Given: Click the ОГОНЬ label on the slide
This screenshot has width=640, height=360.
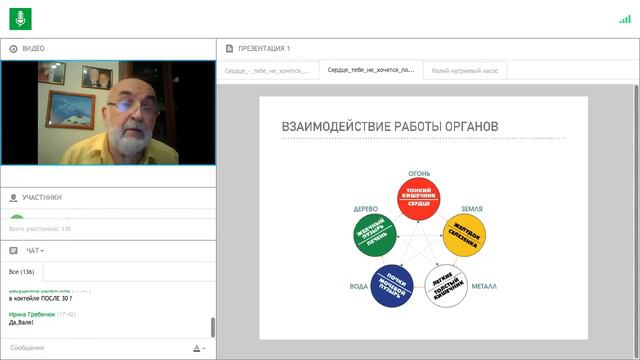Looking at the screenshot, I should pyautogui.click(x=419, y=173).
